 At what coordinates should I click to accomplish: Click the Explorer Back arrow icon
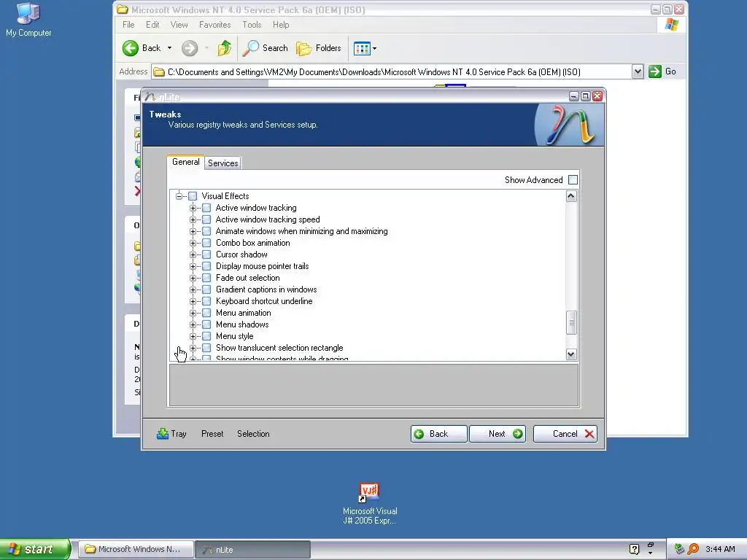point(130,48)
